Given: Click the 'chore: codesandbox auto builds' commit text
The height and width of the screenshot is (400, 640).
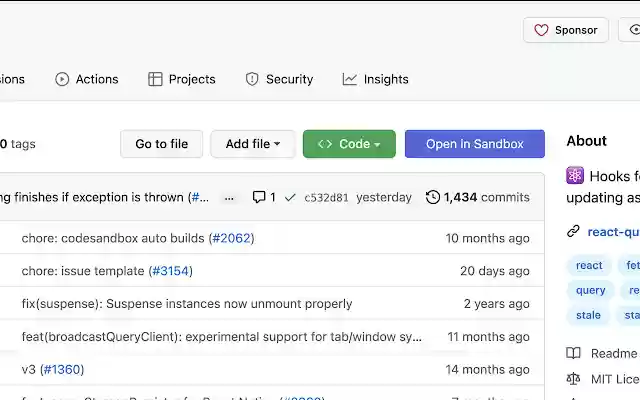Looking at the screenshot, I should [113, 238].
